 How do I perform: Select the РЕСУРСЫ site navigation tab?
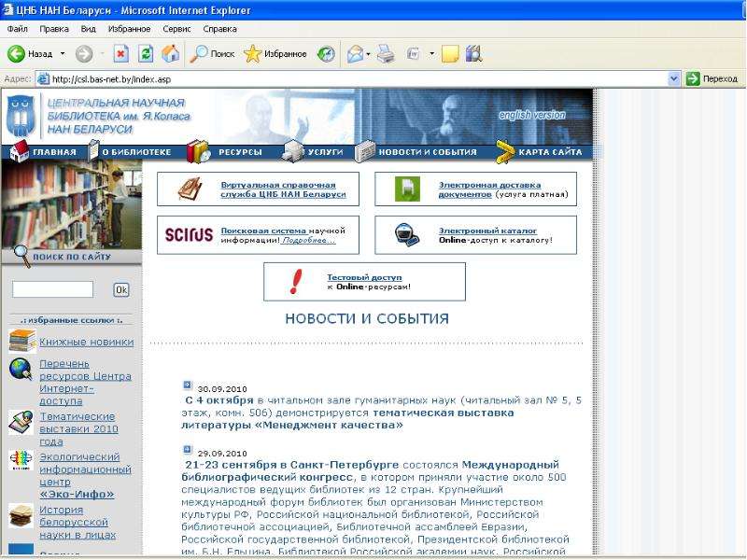(x=240, y=152)
